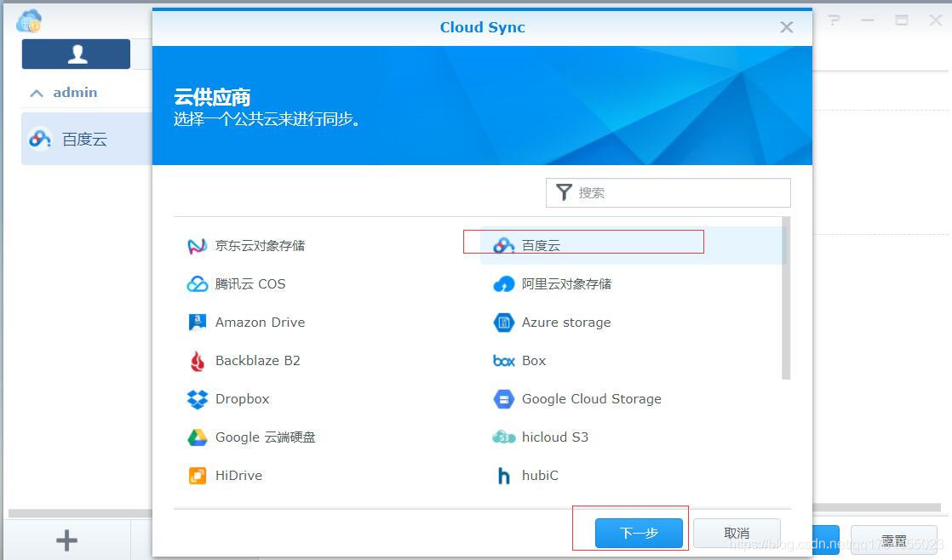952x560 pixels.
Task: Choose the Azure storage hexagon icon
Action: pos(503,323)
